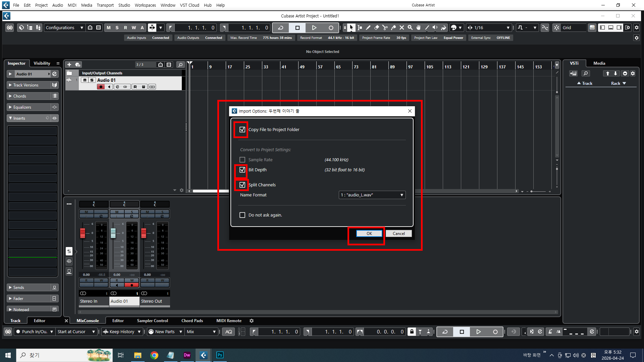Confirm import with OK button
This screenshot has height=362, width=644.
tap(369, 234)
